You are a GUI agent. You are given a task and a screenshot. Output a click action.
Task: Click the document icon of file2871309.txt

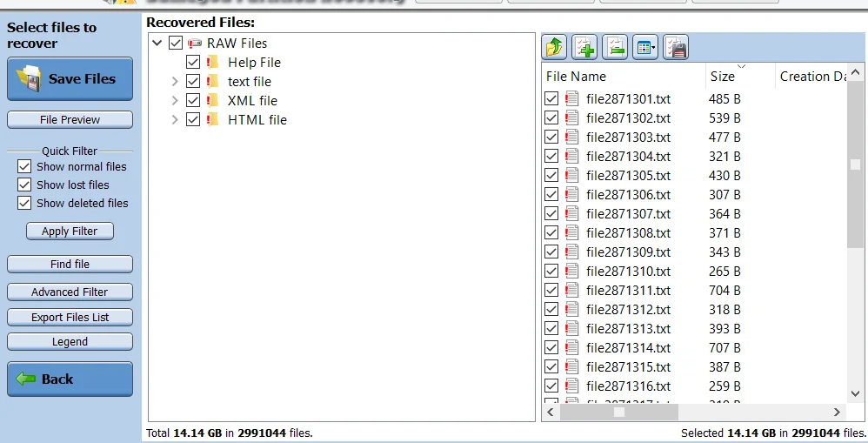coord(571,252)
